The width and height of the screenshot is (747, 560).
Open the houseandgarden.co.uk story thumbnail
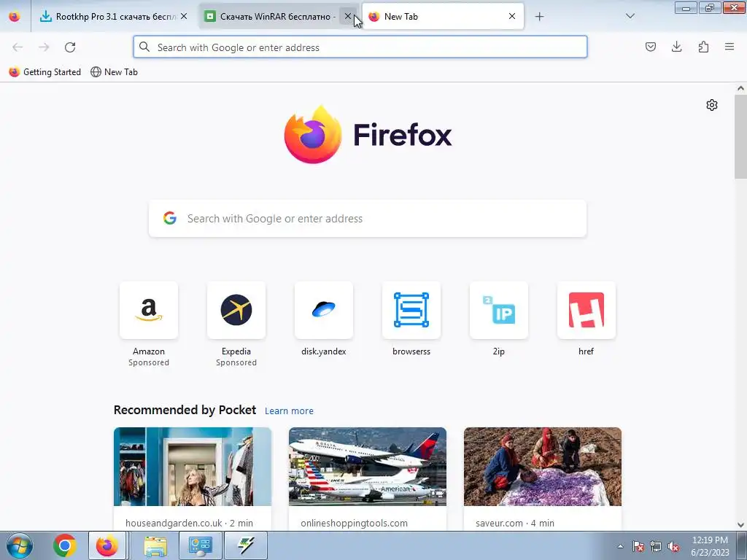click(193, 467)
